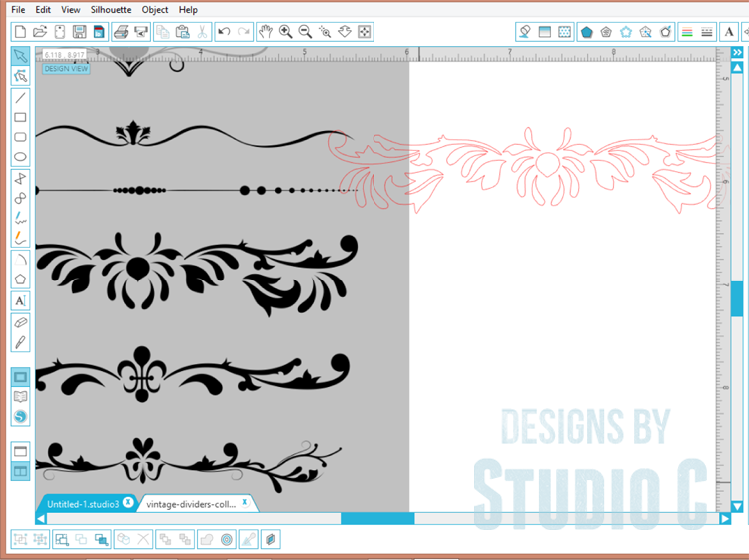Close the Untitled-1.studio3 tab
The image size is (749, 560).
[x=128, y=502]
